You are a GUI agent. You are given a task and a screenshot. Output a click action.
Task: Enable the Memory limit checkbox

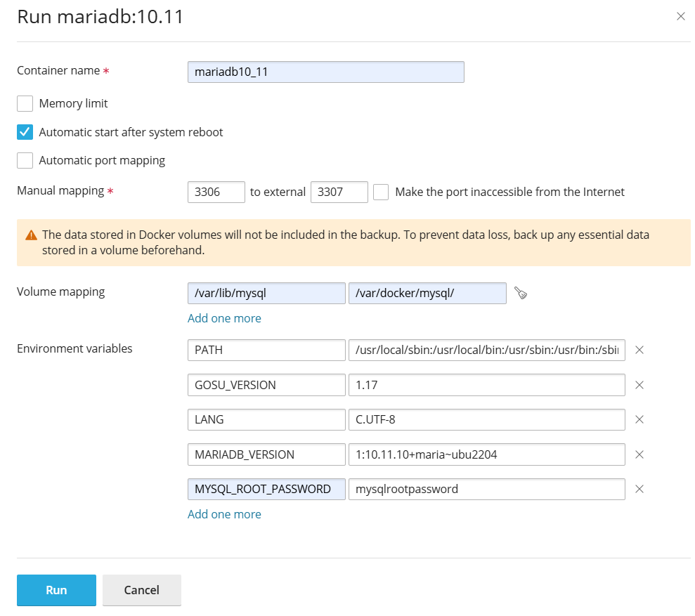(x=25, y=104)
